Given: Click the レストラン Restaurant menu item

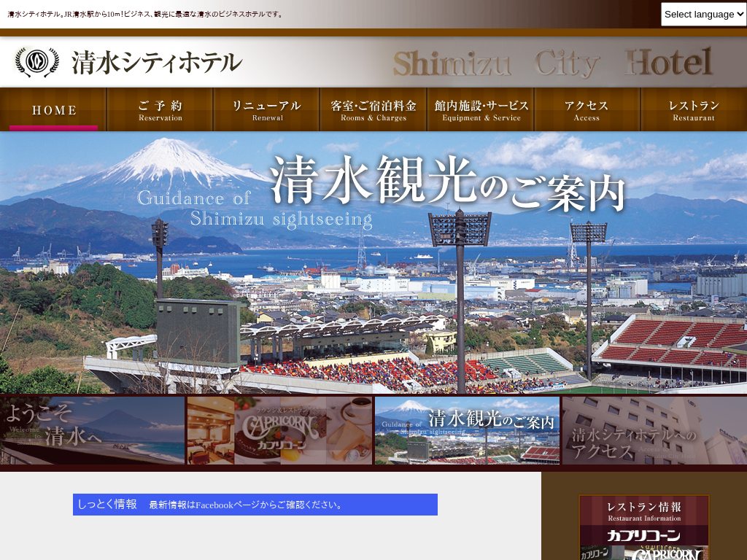Looking at the screenshot, I should pyautogui.click(x=694, y=110).
